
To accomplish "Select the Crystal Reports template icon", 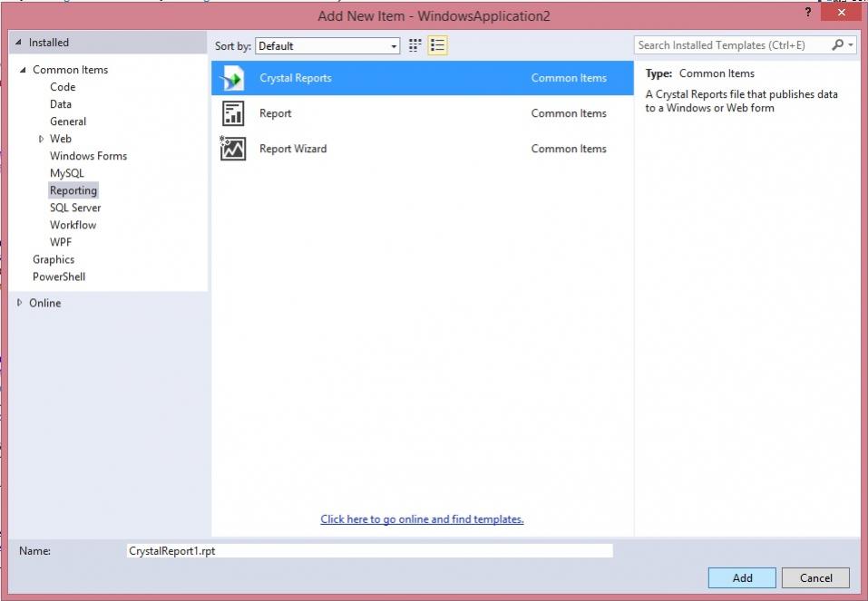I will [x=232, y=78].
